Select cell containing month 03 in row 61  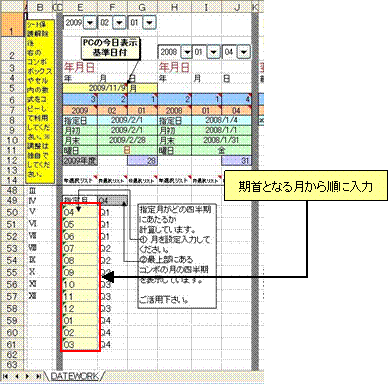point(80,344)
